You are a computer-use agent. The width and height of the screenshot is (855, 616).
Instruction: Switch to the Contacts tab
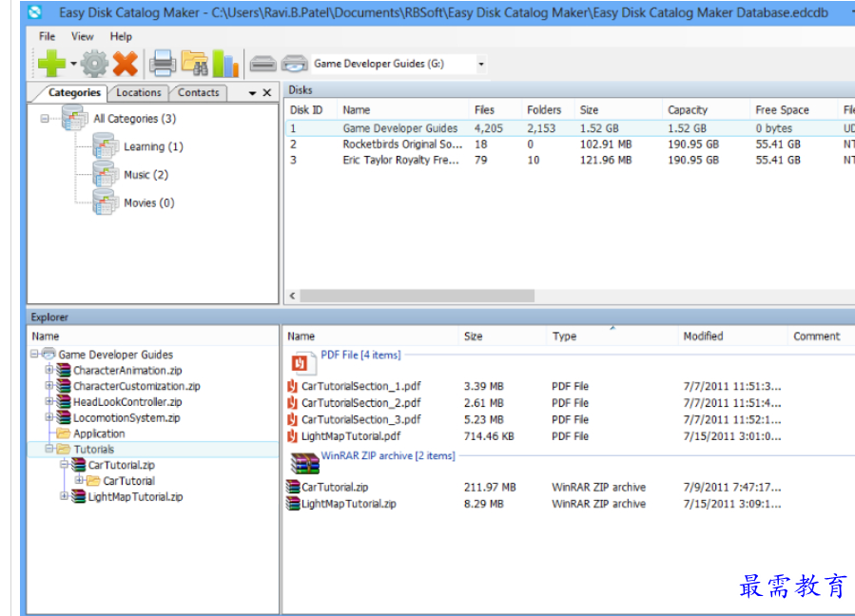(199, 92)
